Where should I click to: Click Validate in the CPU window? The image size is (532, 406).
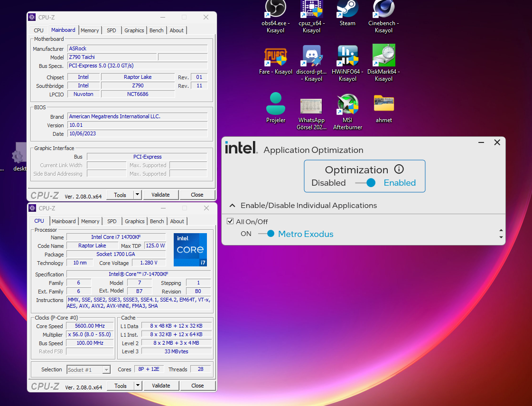click(161, 386)
